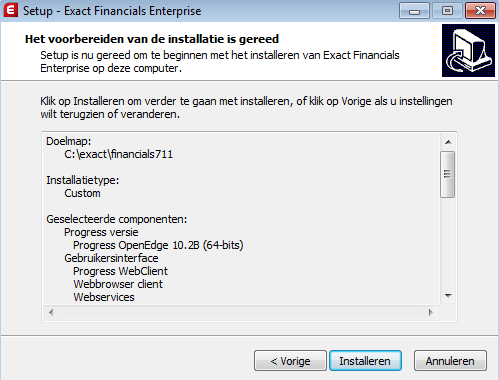The height and width of the screenshot is (380, 499).
Task: Click the Gebruikersinterface heading in summary
Action: point(111,258)
